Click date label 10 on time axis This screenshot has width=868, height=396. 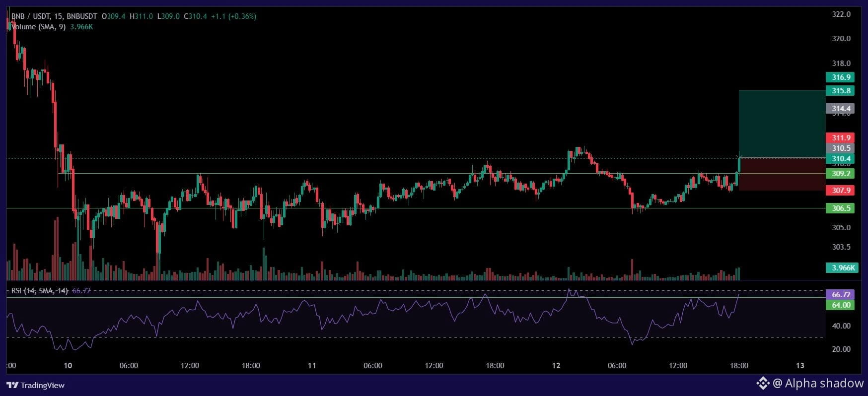[x=68, y=366]
